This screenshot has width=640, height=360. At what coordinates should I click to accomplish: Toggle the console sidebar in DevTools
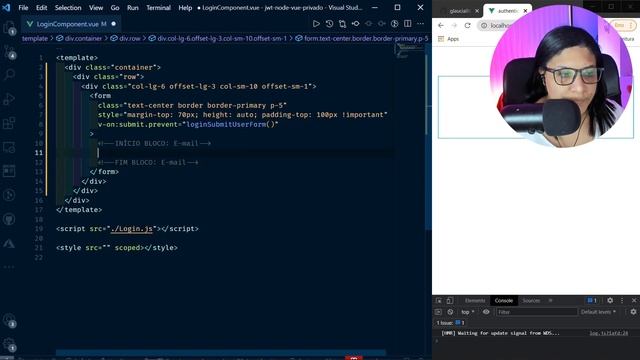[x=438, y=312]
